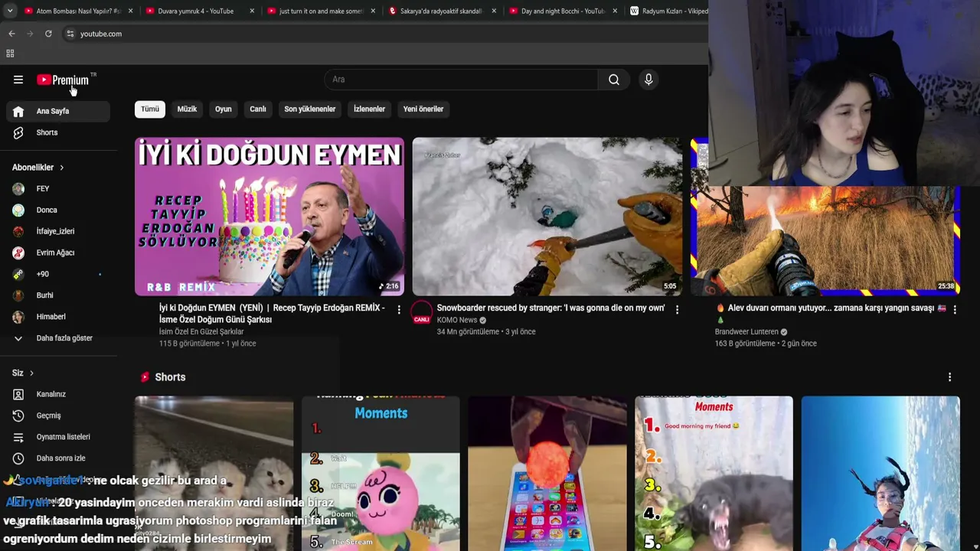Open 'İyi ki Doğdun EYMEN' video title
Image resolution: width=980 pixels, height=551 pixels.
(x=272, y=314)
